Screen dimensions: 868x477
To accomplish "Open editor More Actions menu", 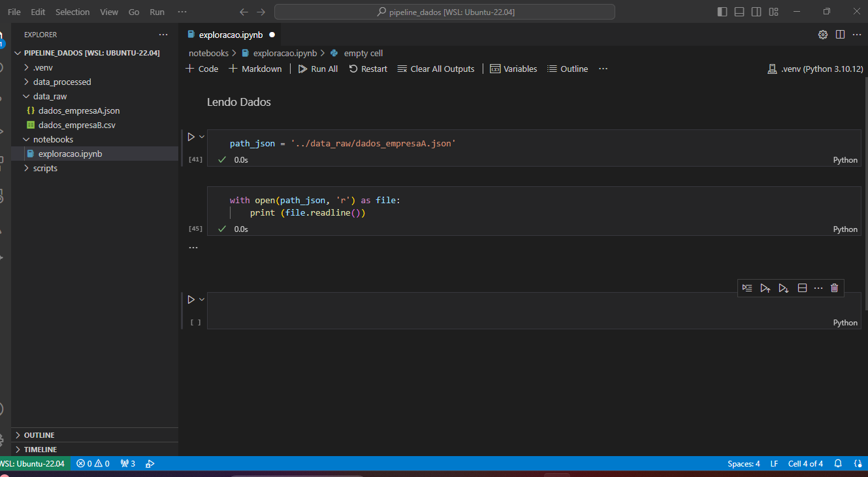I will 856,35.
